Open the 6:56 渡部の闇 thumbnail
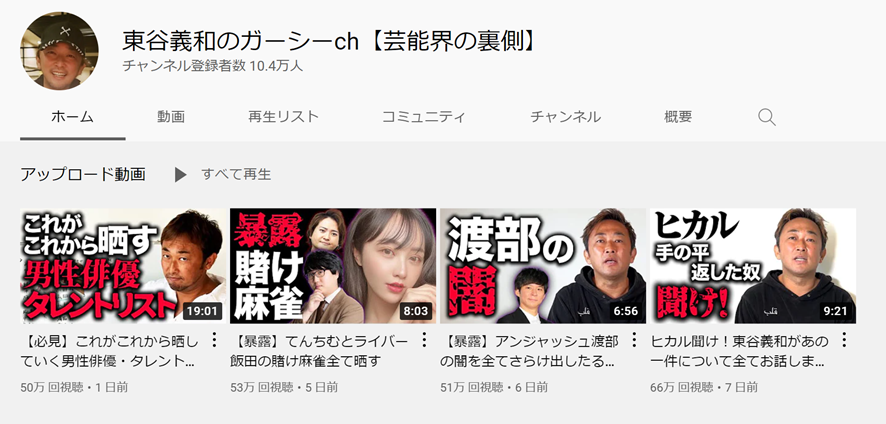 (x=543, y=266)
